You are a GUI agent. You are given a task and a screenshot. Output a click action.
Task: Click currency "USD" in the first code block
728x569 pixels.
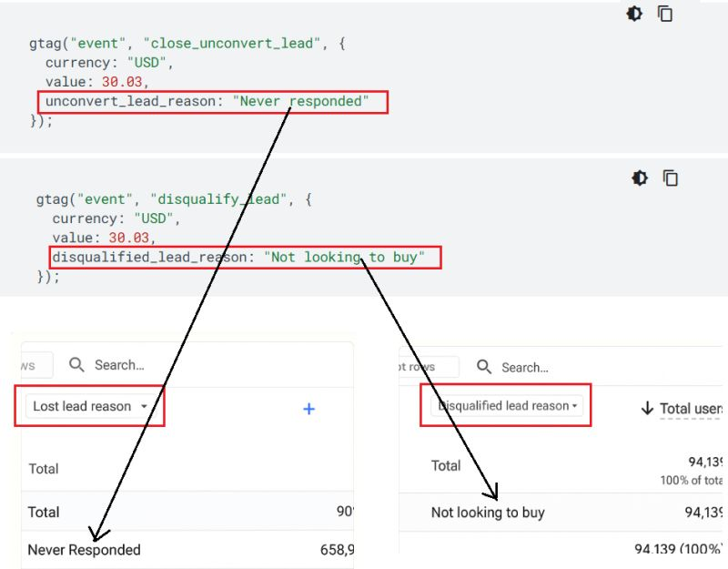point(147,63)
